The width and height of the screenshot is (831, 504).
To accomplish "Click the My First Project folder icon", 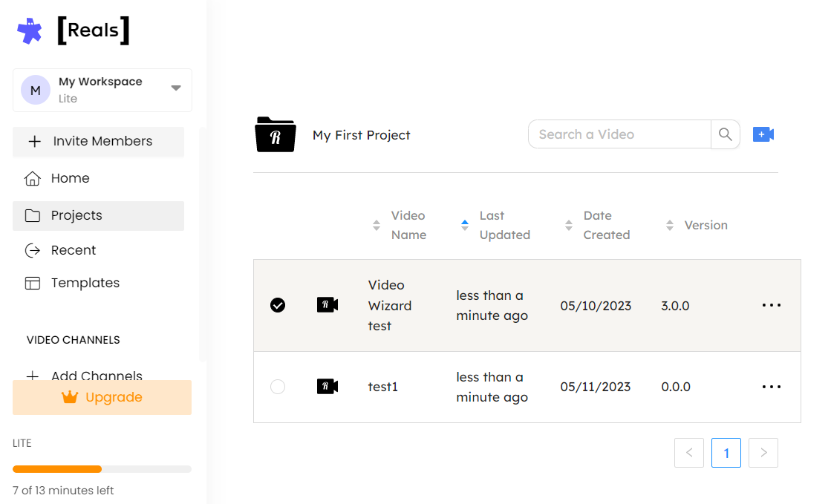I will coord(275,135).
